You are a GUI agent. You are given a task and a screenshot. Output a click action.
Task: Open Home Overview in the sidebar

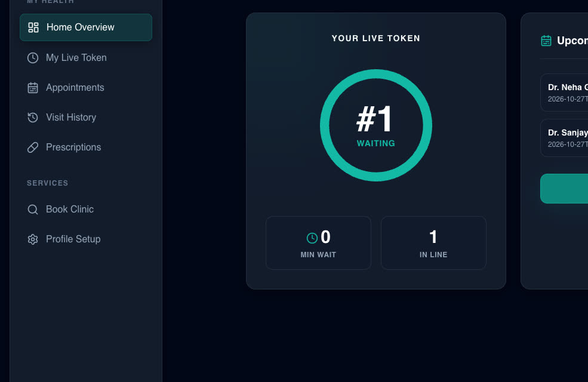click(86, 27)
